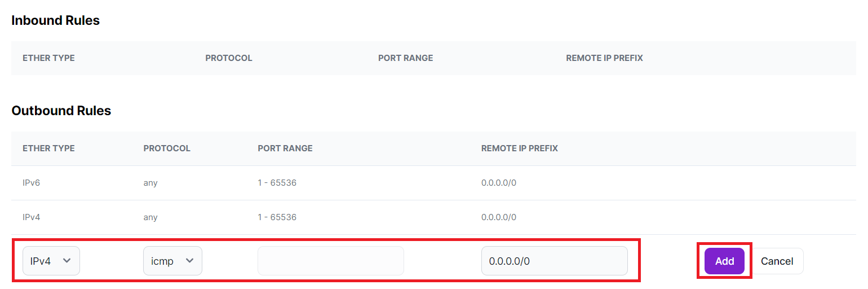Screen dimensions: 868x289
Task: Click the Inbound Rules section heading
Action: tap(56, 20)
